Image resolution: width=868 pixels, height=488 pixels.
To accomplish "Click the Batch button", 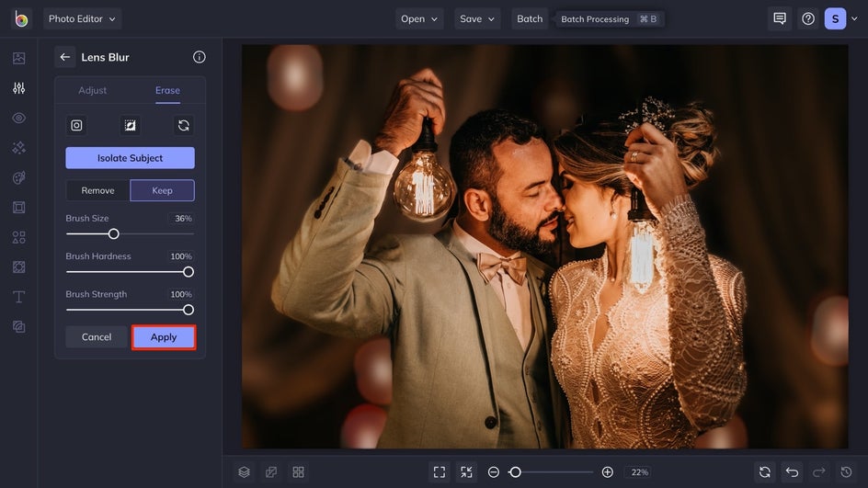I will point(530,18).
